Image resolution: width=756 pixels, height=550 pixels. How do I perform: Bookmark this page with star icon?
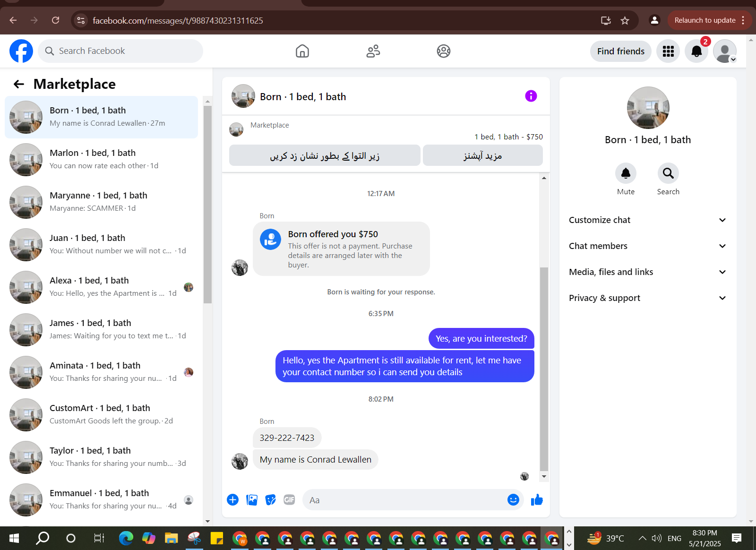pyautogui.click(x=625, y=20)
